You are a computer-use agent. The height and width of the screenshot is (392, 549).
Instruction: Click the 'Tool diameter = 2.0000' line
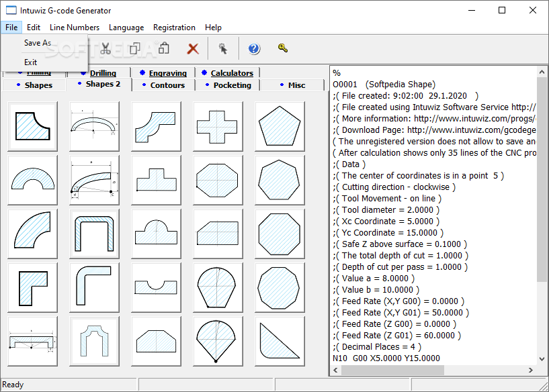tap(386, 210)
